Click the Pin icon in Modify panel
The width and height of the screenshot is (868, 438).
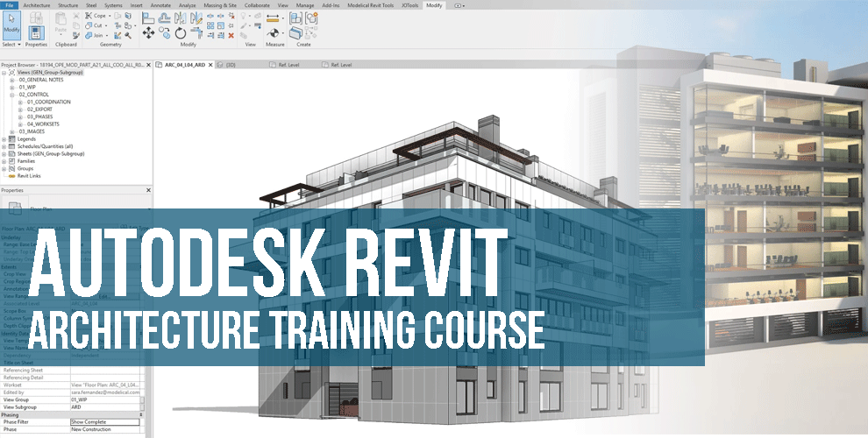coord(231,25)
